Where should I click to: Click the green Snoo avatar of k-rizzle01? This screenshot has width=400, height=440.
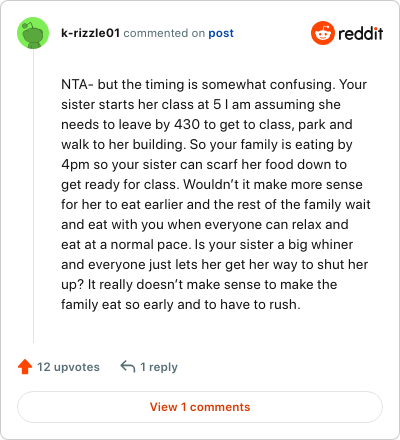[x=33, y=33]
